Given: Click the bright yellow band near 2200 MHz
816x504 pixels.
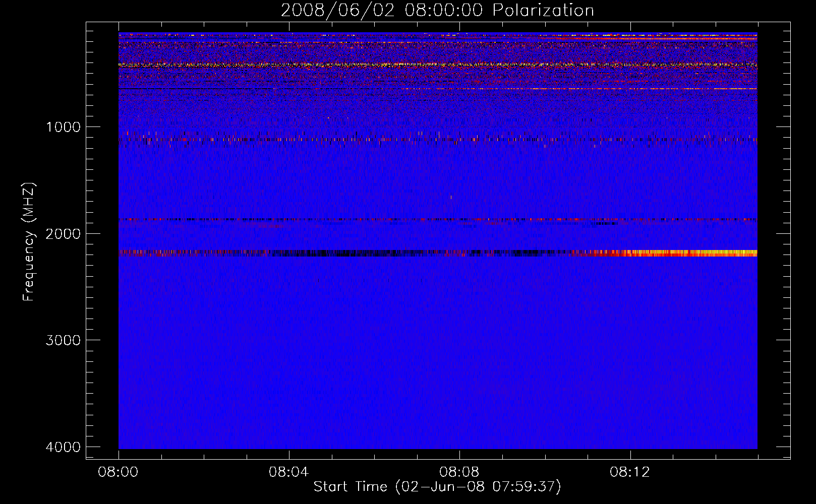Looking at the screenshot, I should pyautogui.click(x=691, y=253).
